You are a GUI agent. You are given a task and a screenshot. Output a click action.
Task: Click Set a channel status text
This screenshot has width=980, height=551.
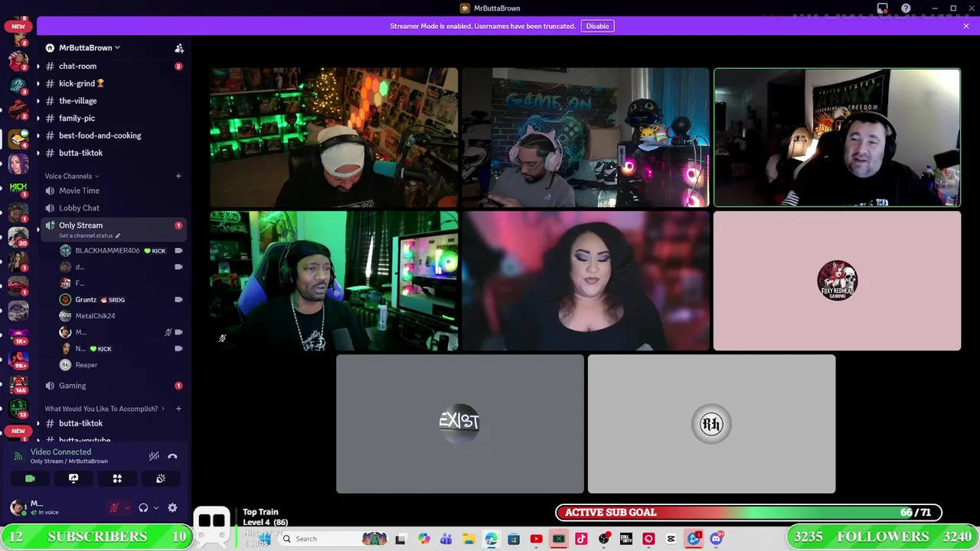pos(89,236)
